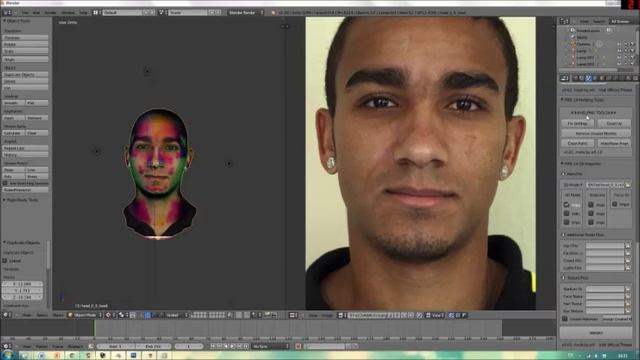Open the Render menu in top bar
The image size is (640, 360).
tap(50, 13)
